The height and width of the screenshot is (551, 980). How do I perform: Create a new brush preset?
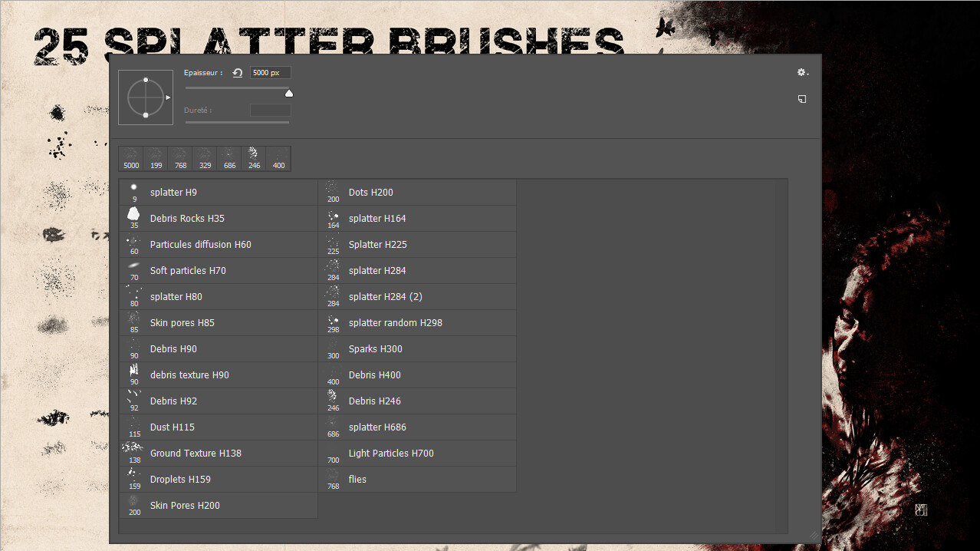[802, 98]
